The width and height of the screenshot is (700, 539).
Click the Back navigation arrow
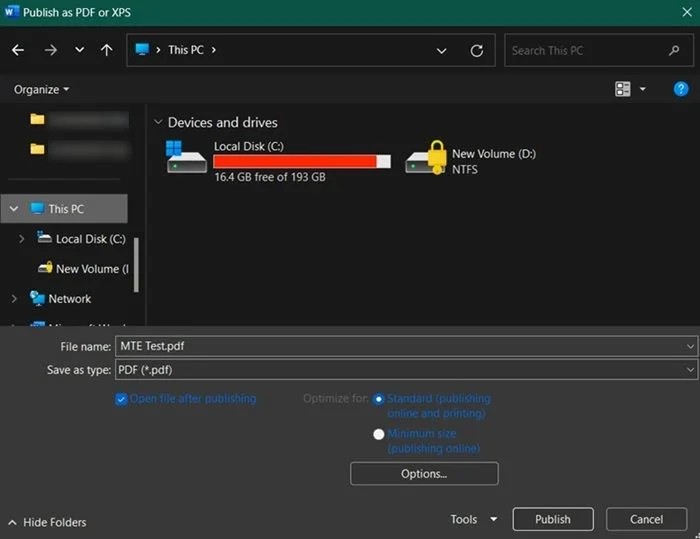(18, 50)
